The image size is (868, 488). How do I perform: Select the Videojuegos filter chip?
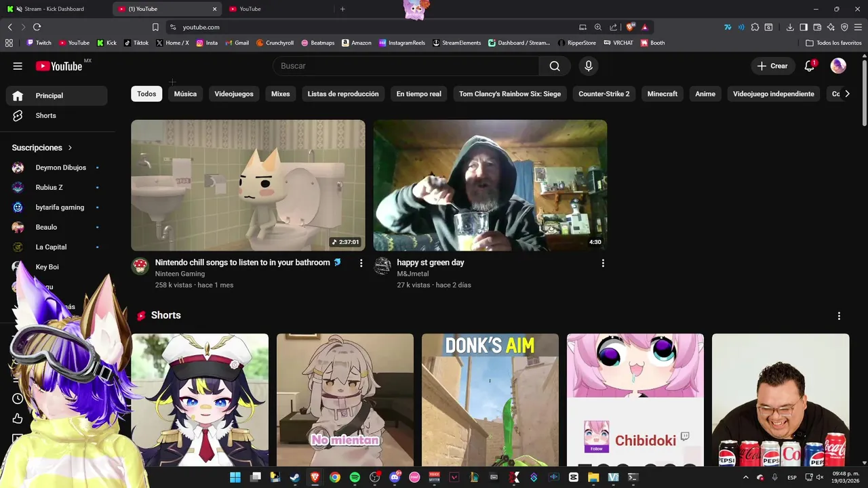pyautogui.click(x=234, y=94)
